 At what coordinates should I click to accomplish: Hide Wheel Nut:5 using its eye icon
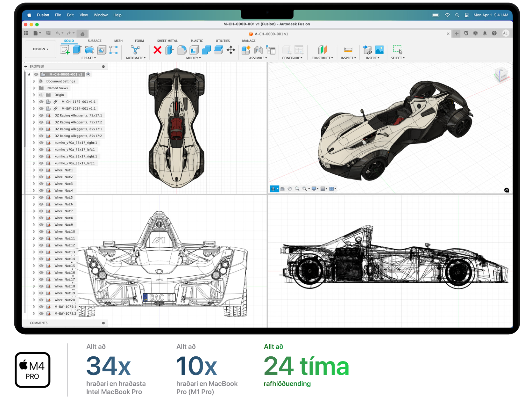[x=41, y=197]
